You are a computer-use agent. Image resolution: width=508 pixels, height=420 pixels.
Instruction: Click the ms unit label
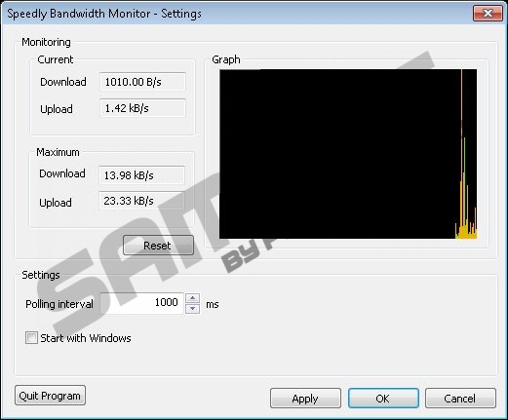tap(213, 304)
